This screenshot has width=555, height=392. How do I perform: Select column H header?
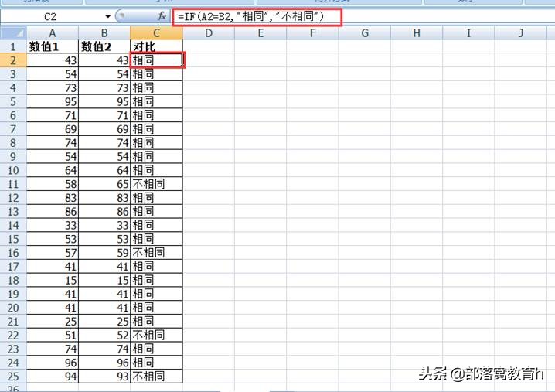click(x=417, y=33)
